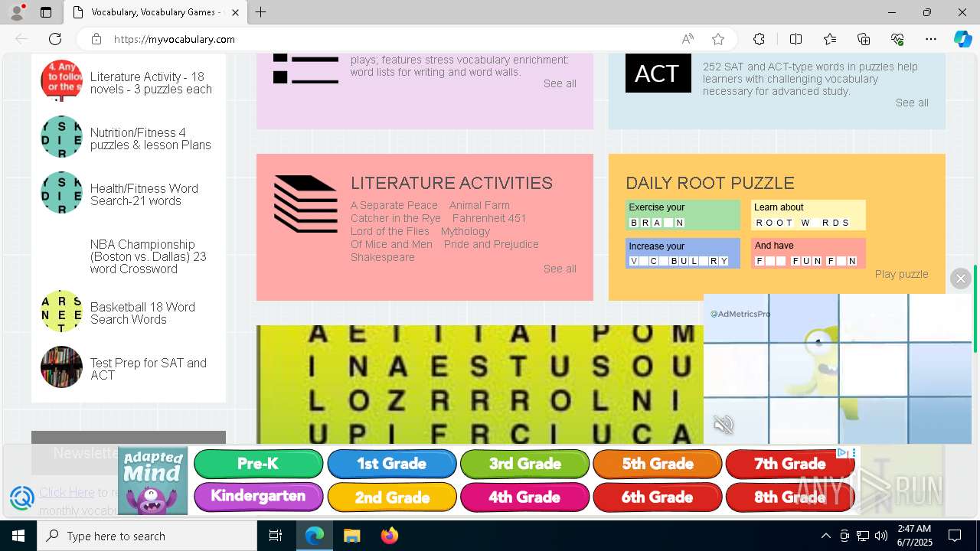Screen dimensions: 980x551
Task: Open A Separate Peace link
Action: pyautogui.click(x=394, y=205)
